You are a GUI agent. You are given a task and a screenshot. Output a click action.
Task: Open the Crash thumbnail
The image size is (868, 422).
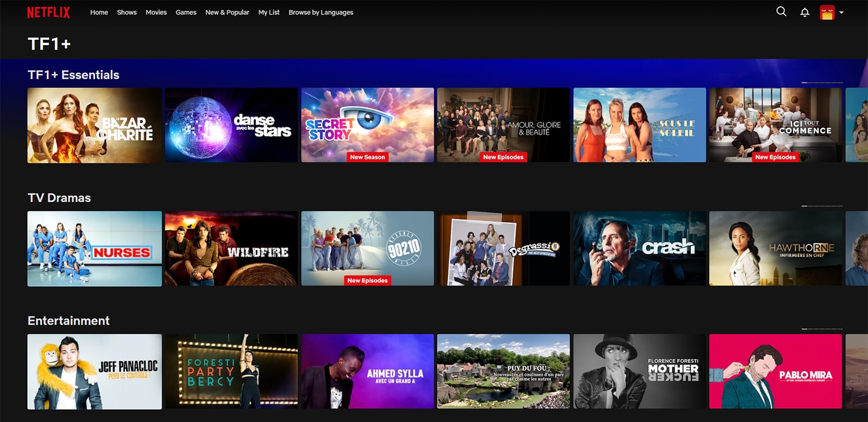point(639,249)
